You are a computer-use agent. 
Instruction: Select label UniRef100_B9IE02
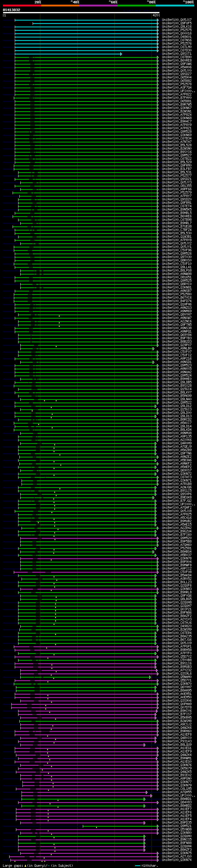(x=176, y=775)
